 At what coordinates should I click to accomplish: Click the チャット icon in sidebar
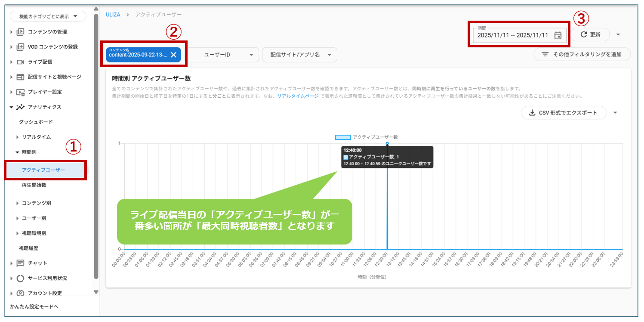(x=20, y=263)
